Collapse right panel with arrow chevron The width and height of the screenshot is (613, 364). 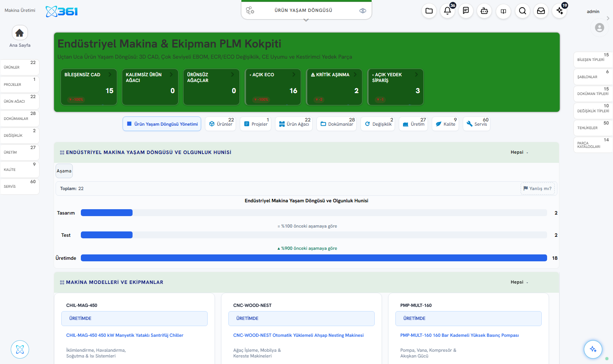(x=608, y=18)
